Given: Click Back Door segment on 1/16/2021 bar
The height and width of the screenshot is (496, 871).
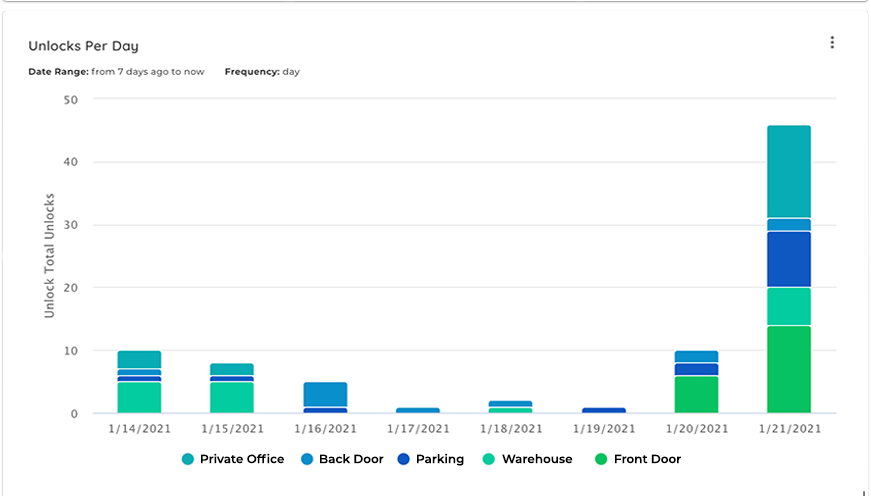Looking at the screenshot, I should pos(325,394).
